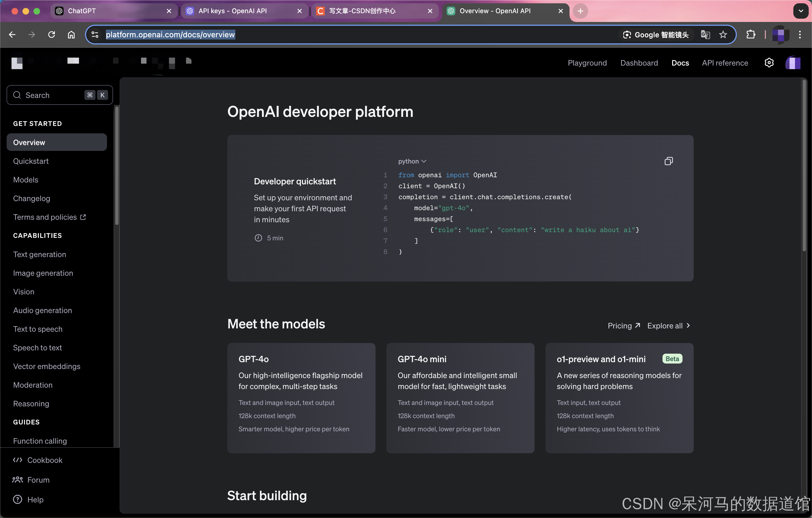Open the Chrome three-dot menu
The image size is (812, 518).
(800, 34)
